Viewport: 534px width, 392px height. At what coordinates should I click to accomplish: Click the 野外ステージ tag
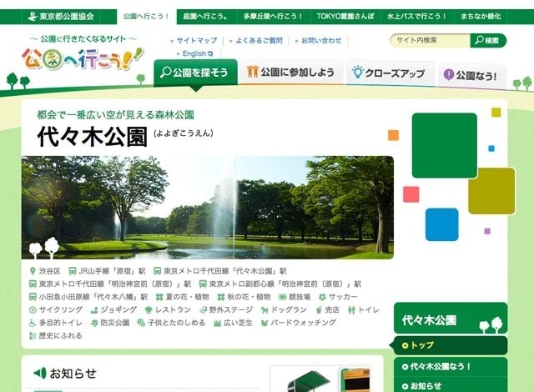(226, 309)
